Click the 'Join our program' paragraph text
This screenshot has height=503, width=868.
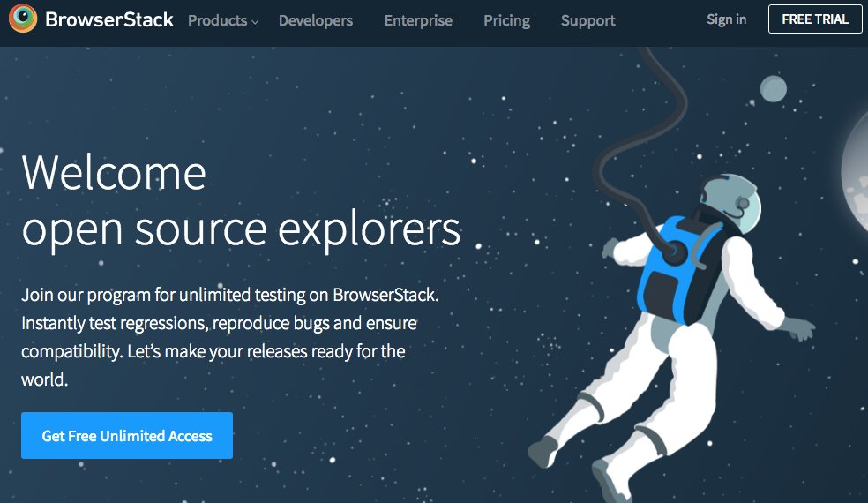click(230, 337)
